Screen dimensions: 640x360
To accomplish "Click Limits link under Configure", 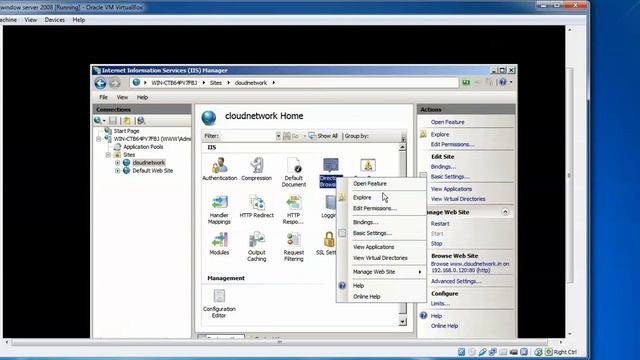I will [x=440, y=303].
